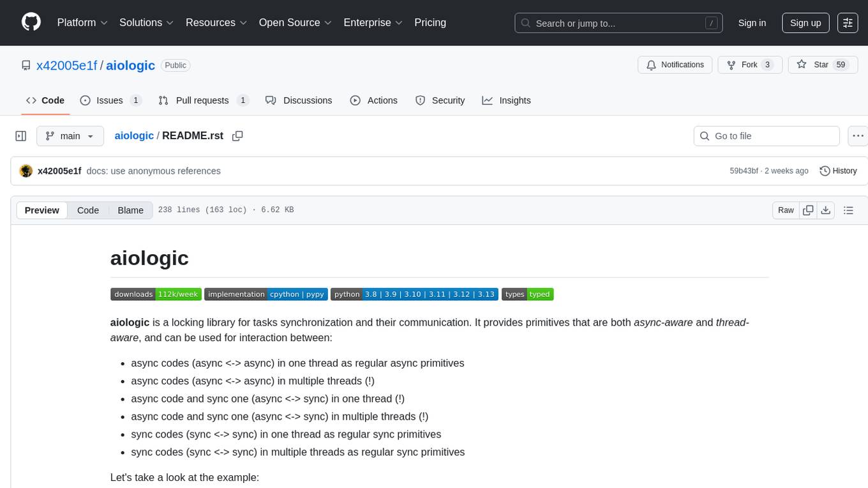Open the Discussions tab
Screen dimensions: 868x488
[299, 100]
